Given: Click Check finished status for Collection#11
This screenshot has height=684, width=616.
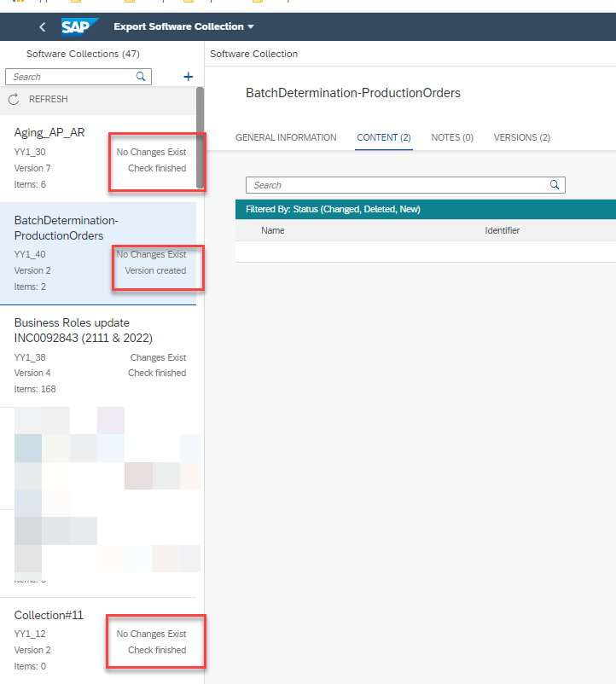Looking at the screenshot, I should pyautogui.click(x=157, y=650).
